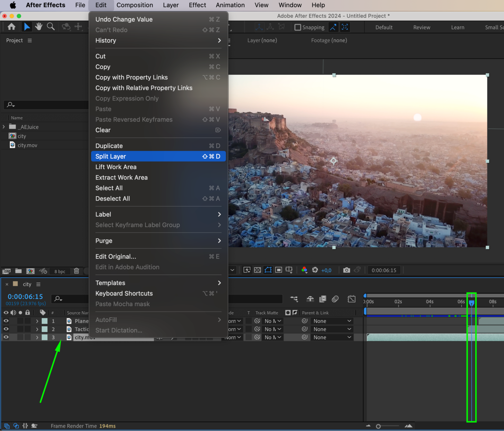Enable the Snapping checkbox
The width and height of the screenshot is (504, 431).
click(298, 27)
